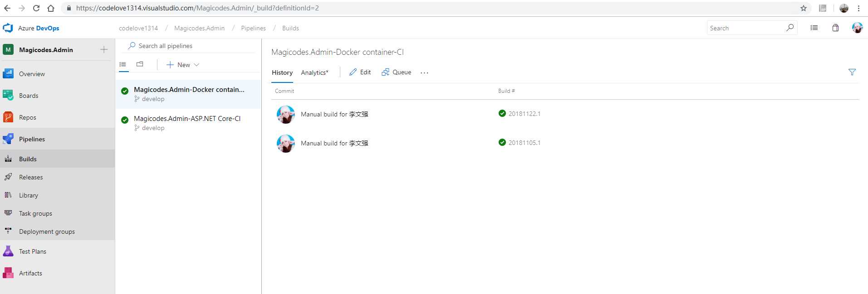
Task: Click the Magicodes.Admin project name
Action: pyautogui.click(x=46, y=50)
